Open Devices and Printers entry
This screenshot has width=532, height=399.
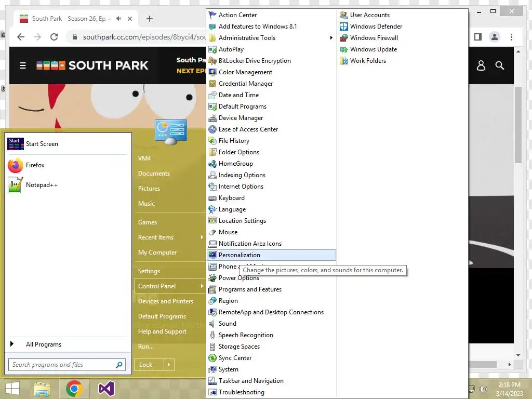(x=166, y=301)
